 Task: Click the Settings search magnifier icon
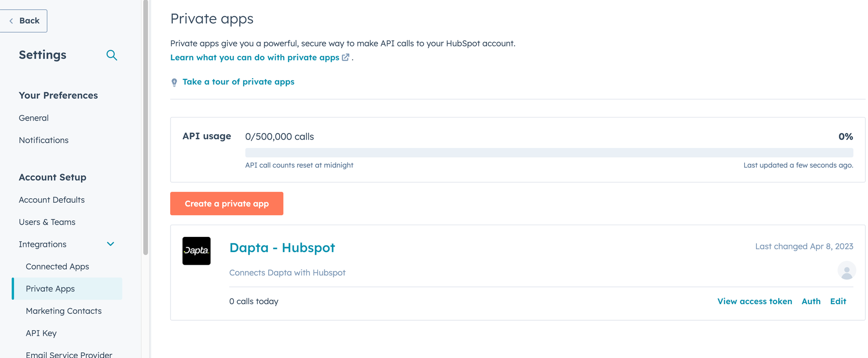point(112,55)
